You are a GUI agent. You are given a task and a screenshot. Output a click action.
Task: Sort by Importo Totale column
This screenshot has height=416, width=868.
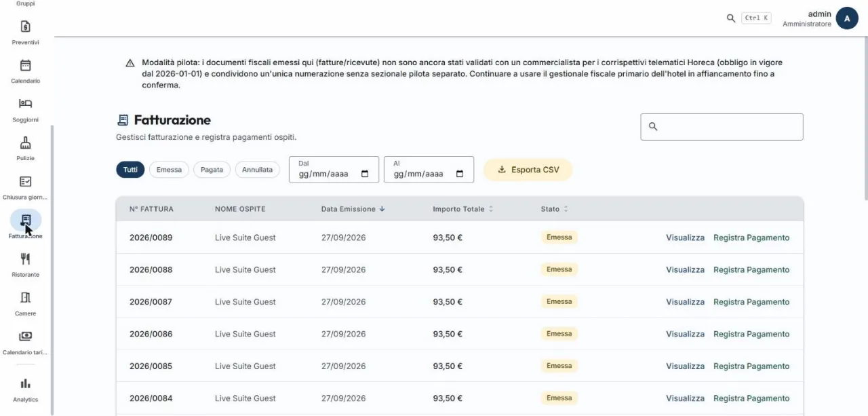463,209
